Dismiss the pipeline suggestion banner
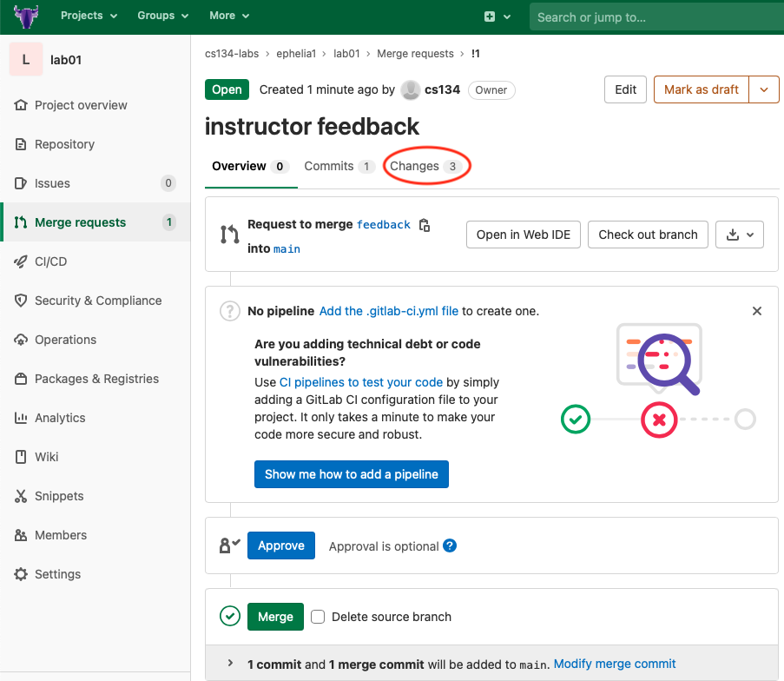The height and width of the screenshot is (681, 784). click(756, 311)
